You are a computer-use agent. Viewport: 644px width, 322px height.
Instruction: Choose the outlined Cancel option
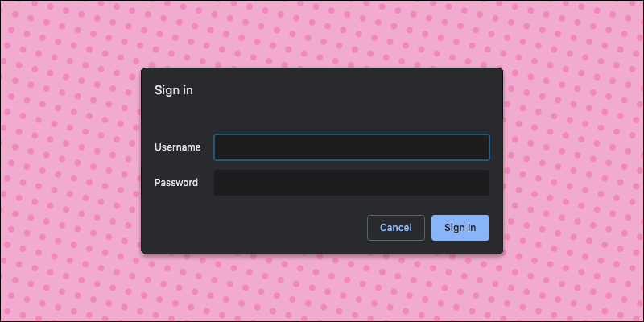coord(396,228)
